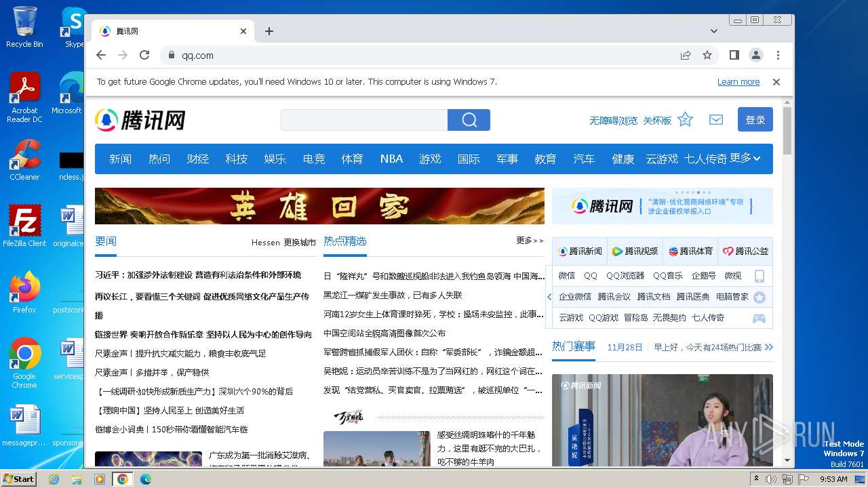The image size is (868, 488).
Task: Click the left arrow of the apps panel
Action: point(549,297)
